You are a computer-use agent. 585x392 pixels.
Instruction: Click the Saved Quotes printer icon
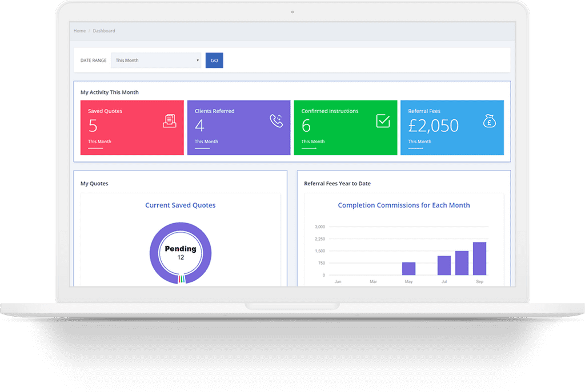pos(169,121)
